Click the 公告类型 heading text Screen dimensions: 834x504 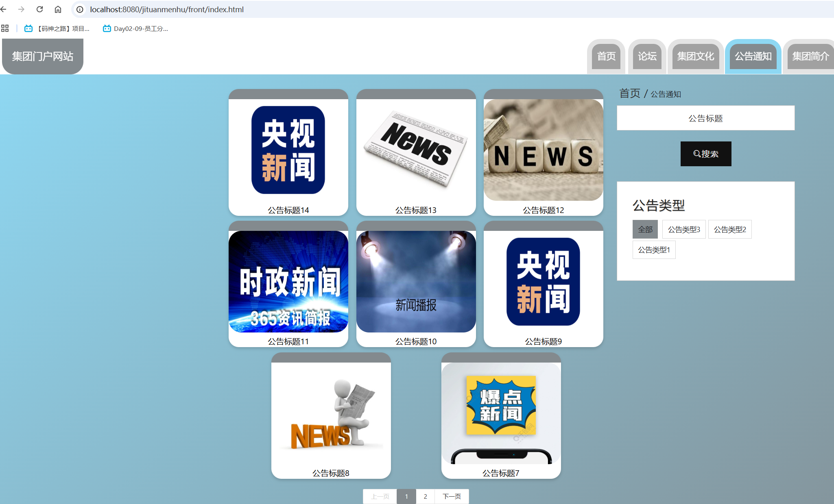coord(659,205)
